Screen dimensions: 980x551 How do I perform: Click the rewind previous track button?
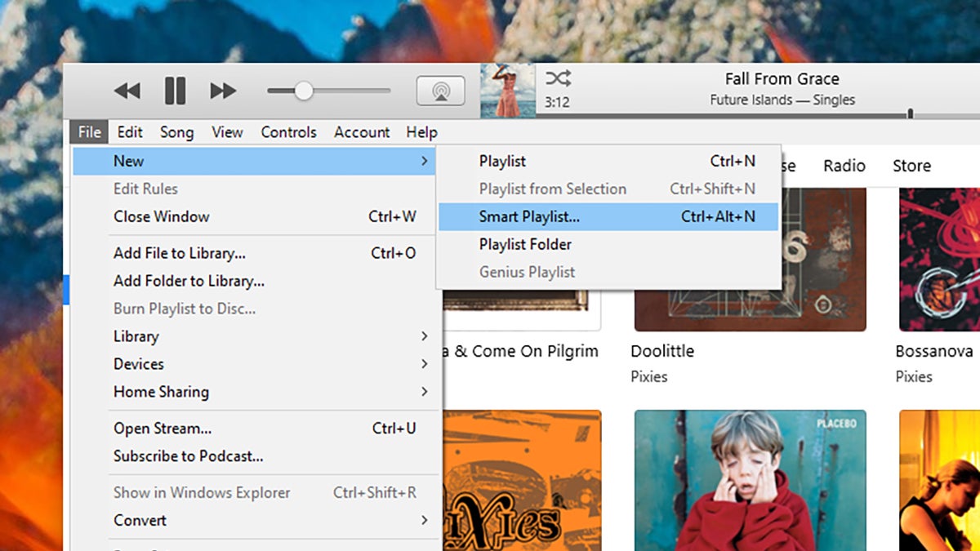pyautogui.click(x=127, y=91)
